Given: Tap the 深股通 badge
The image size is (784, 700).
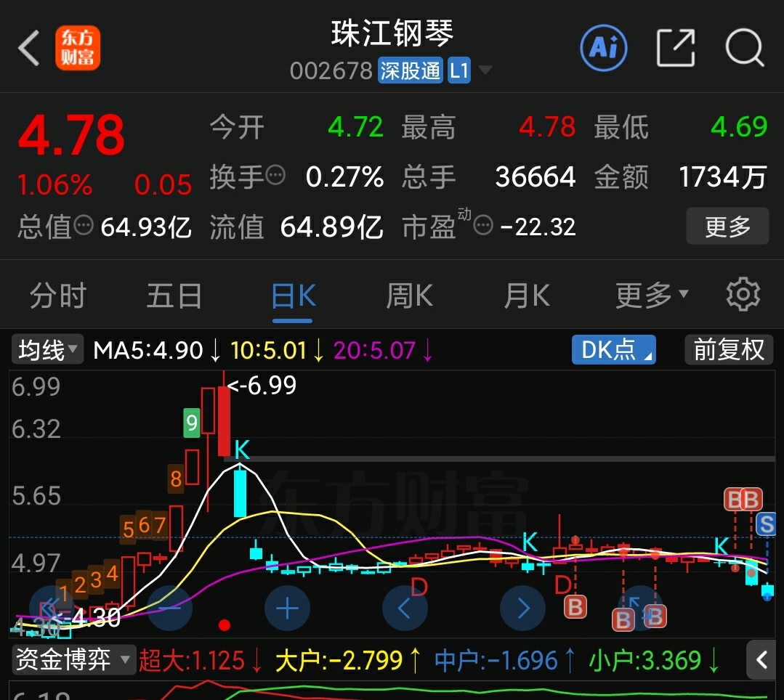Looking at the screenshot, I should (x=410, y=70).
